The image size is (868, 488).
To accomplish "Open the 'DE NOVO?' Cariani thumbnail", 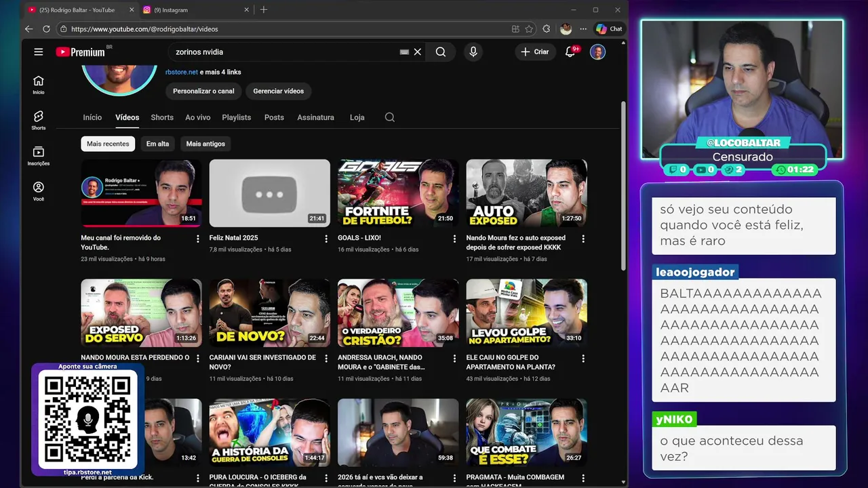I will point(270,313).
